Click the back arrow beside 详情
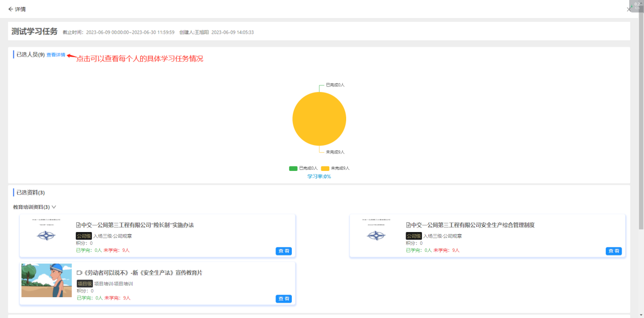This screenshot has width=644, height=318. click(10, 9)
